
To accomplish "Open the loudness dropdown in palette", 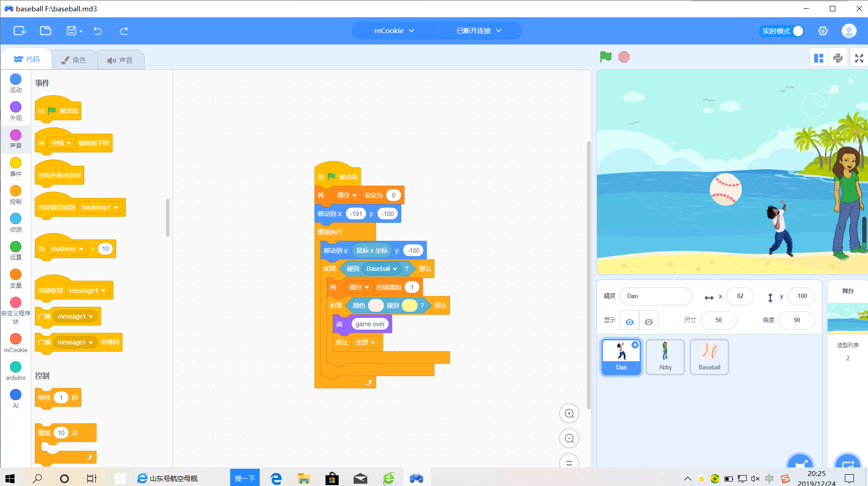I will point(67,249).
